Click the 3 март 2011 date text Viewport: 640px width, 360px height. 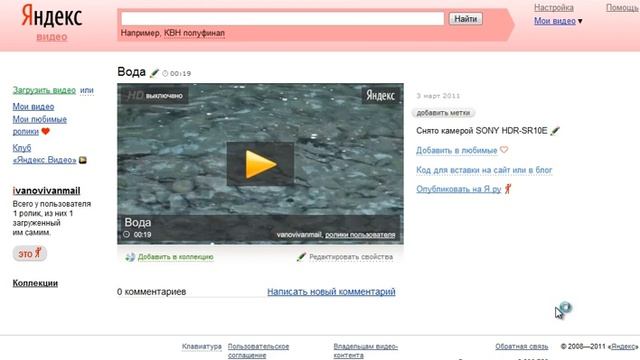(x=438, y=96)
